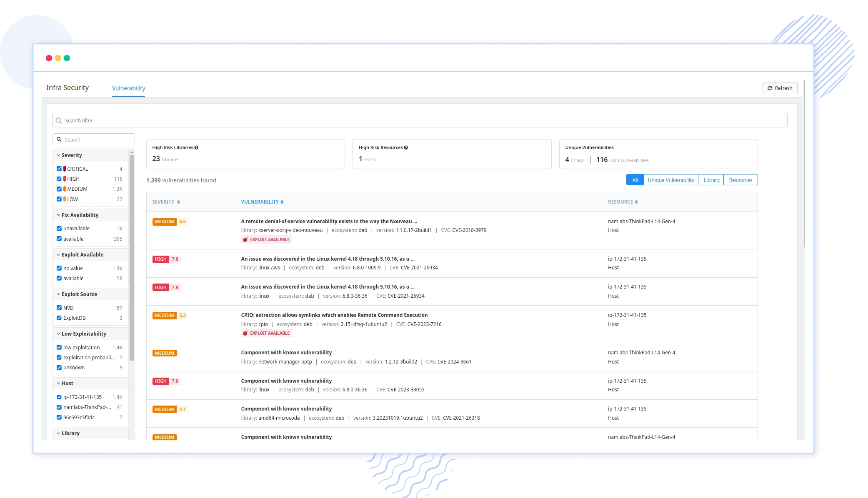Switch to the Vulnerability tab
868x498 pixels.
point(128,88)
